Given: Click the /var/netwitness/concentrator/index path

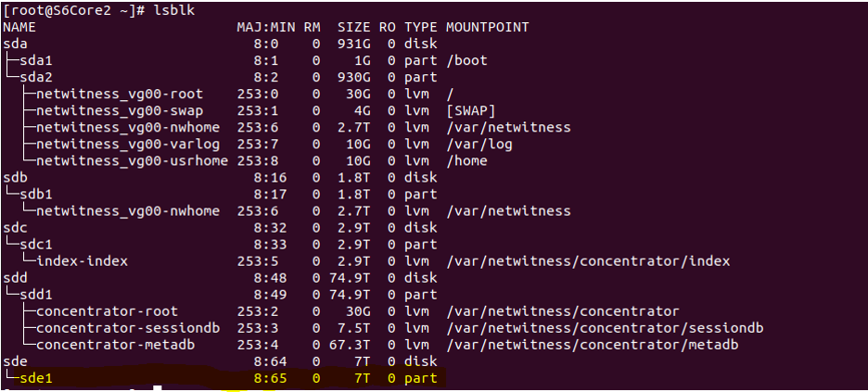Looking at the screenshot, I should (x=587, y=260).
